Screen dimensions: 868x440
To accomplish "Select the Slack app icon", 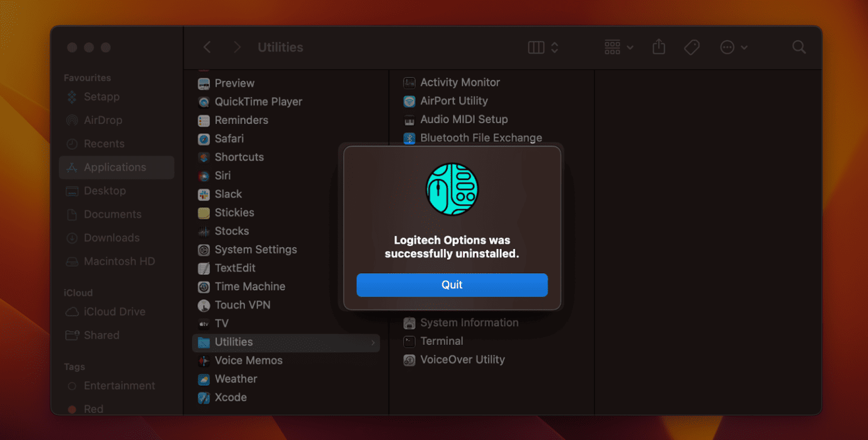I will click(204, 195).
